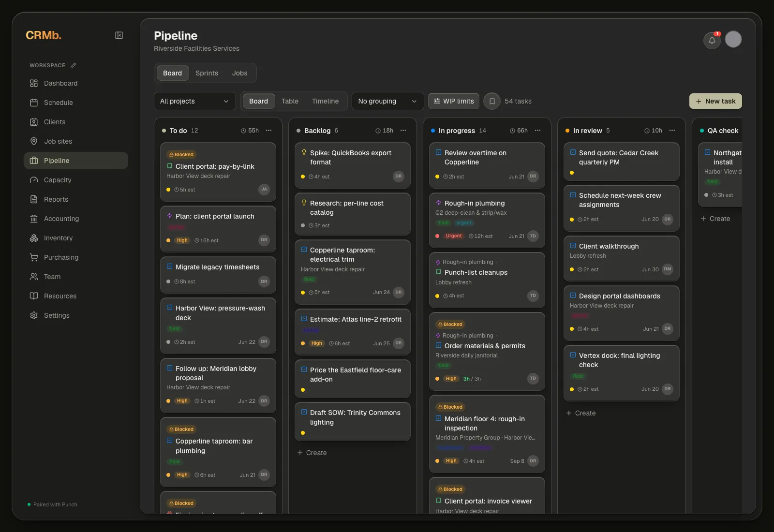Open Schedule in sidebar
This screenshot has height=532, width=774.
click(76, 103)
